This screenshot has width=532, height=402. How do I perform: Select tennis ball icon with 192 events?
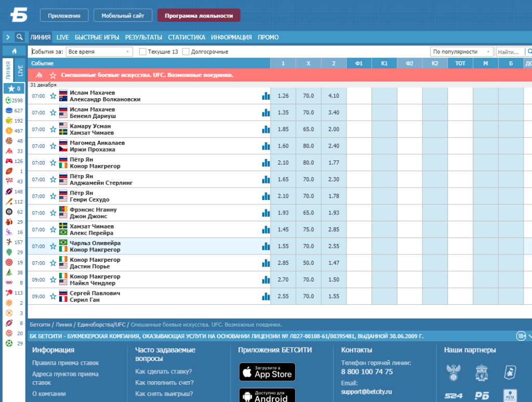click(x=9, y=121)
